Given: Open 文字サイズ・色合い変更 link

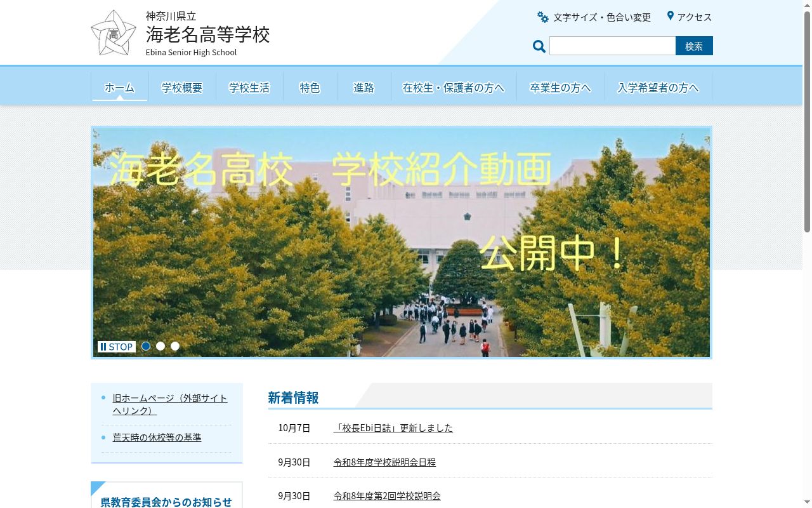Looking at the screenshot, I should click(x=602, y=17).
